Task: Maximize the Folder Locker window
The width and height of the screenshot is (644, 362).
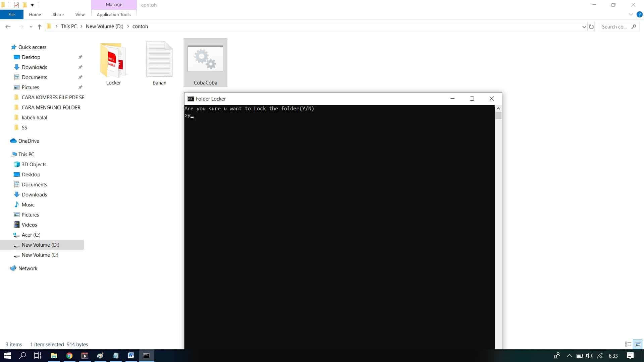Action: click(x=472, y=99)
